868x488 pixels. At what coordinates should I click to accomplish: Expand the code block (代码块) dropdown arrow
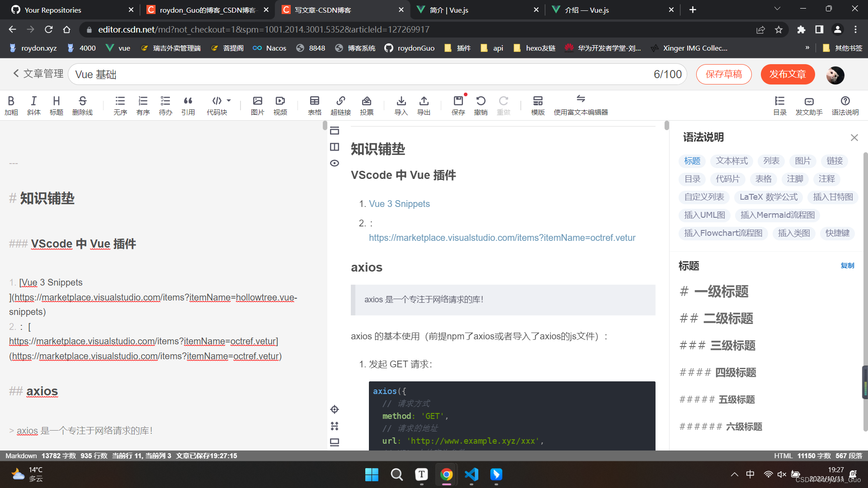click(x=229, y=101)
